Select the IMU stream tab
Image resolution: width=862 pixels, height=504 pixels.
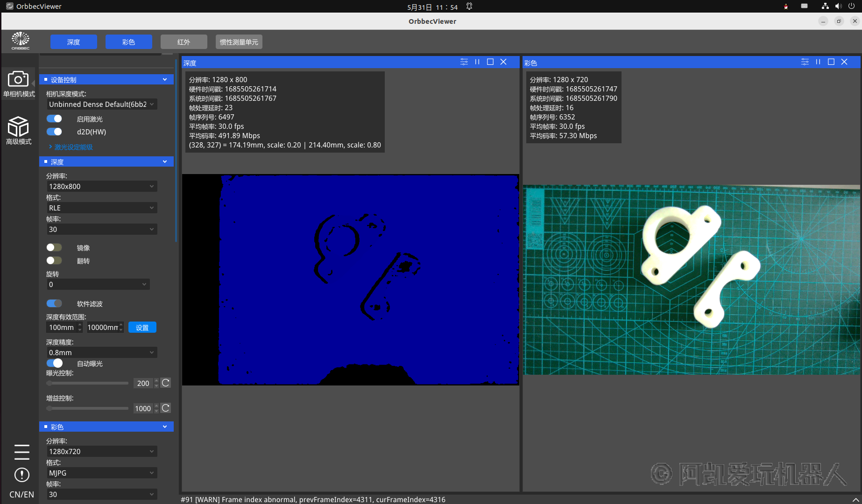click(239, 42)
